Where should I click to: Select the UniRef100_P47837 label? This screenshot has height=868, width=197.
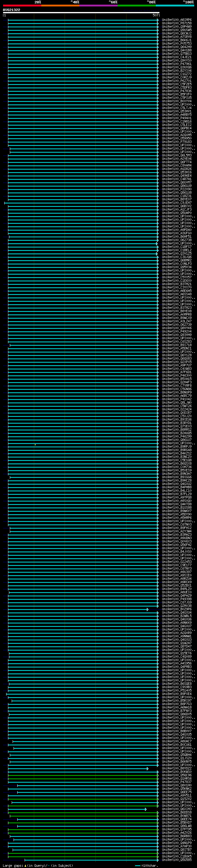(177, 782)
